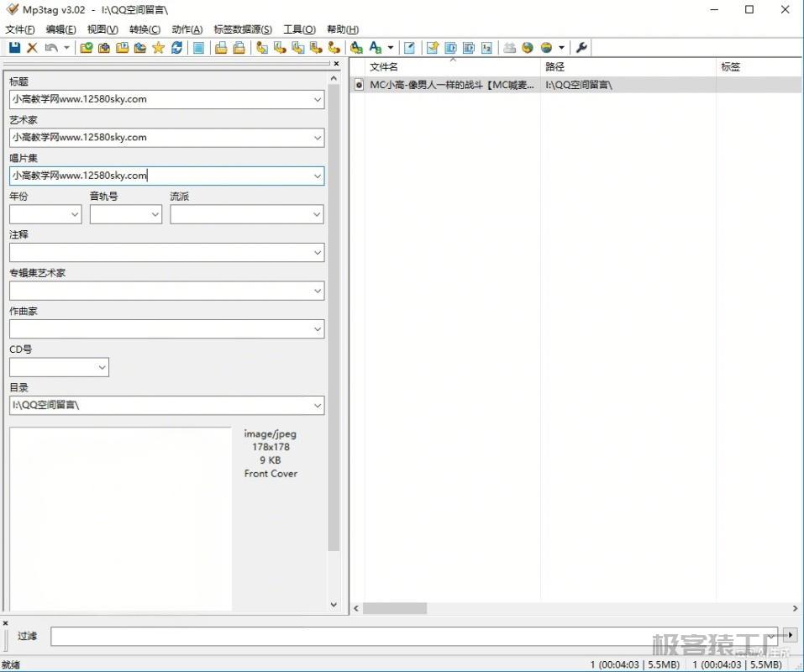Screen dimensions: 804x672
Task: Click the remove tag red X icon
Action: click(32, 48)
